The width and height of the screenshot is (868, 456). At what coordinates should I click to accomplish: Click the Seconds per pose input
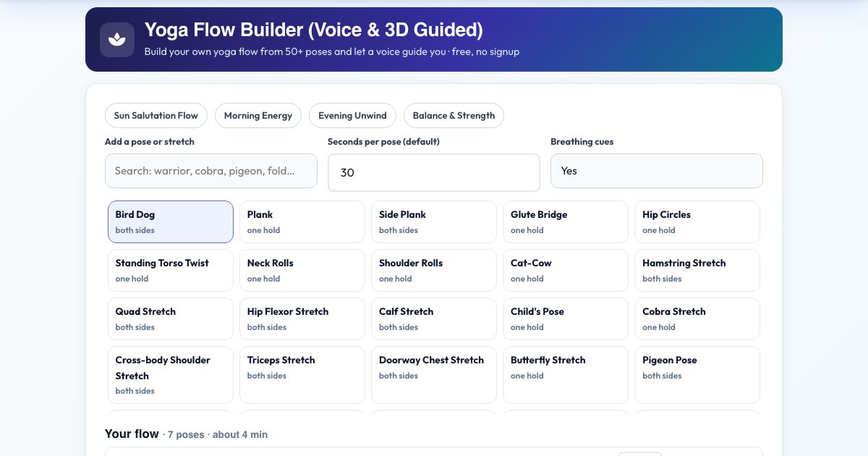point(434,172)
